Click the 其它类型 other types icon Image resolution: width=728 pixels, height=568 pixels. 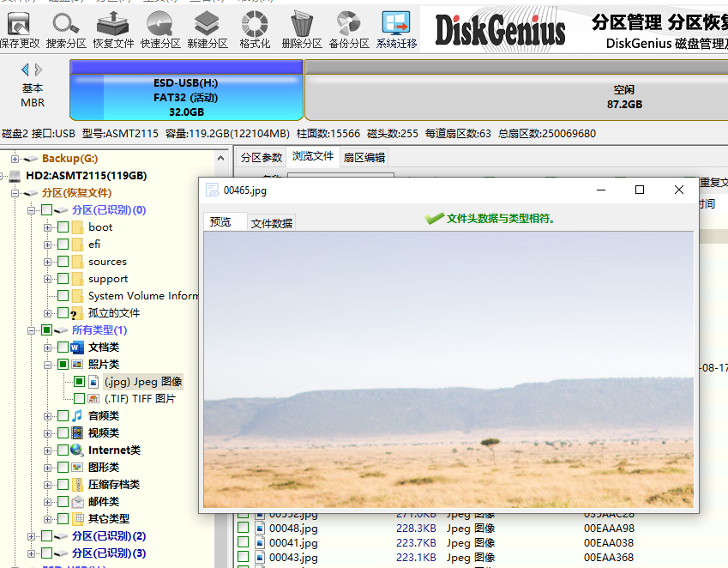click(78, 519)
